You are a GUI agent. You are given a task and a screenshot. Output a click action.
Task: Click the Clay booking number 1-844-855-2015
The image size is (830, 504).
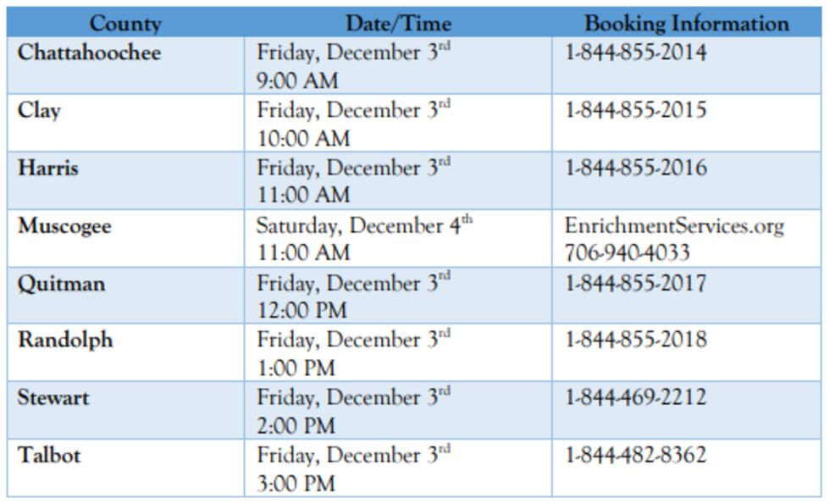click(x=635, y=110)
